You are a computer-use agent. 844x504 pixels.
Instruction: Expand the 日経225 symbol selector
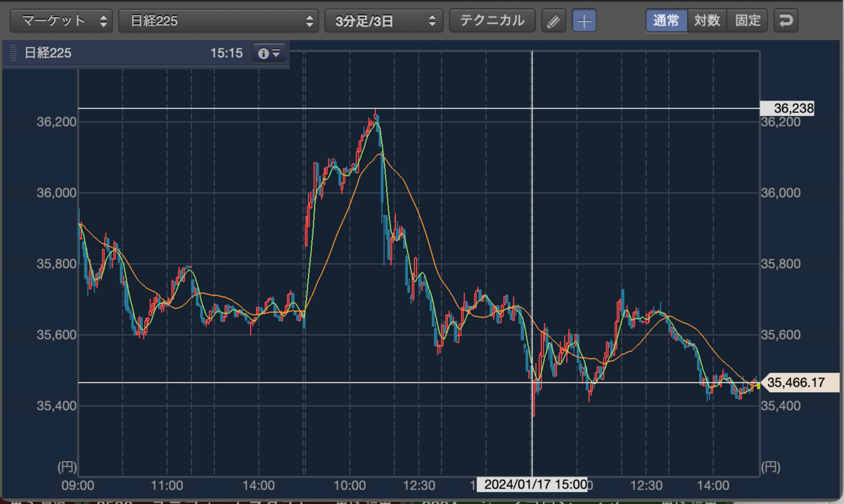pyautogui.click(x=219, y=21)
